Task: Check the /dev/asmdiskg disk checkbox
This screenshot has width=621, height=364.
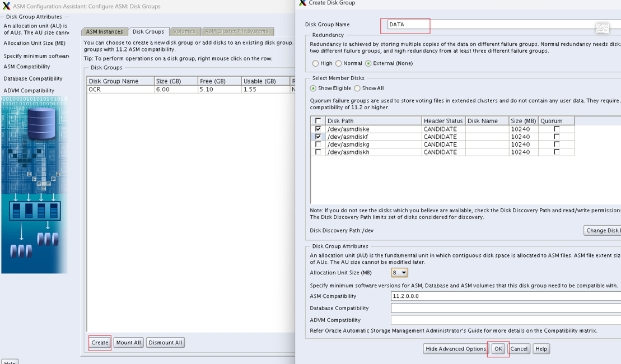Action: (318, 144)
